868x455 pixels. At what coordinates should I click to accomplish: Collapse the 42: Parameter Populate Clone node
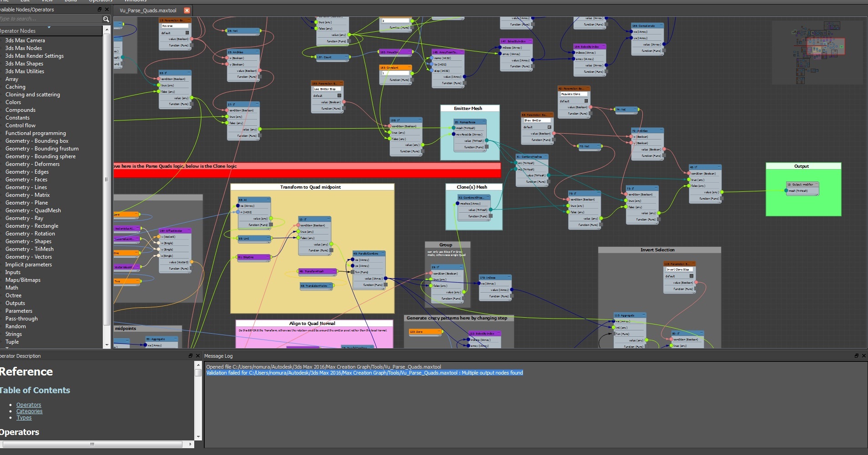(x=588, y=88)
